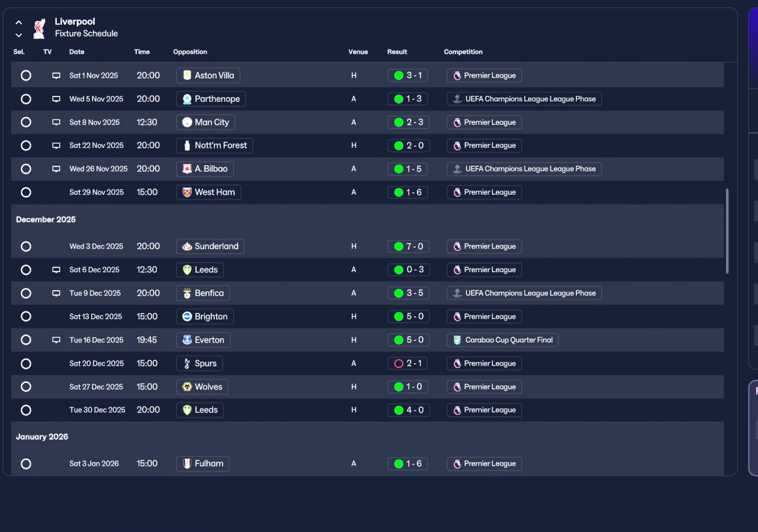
Task: Click the date Sat 20 Dec 2025
Action: click(97, 363)
